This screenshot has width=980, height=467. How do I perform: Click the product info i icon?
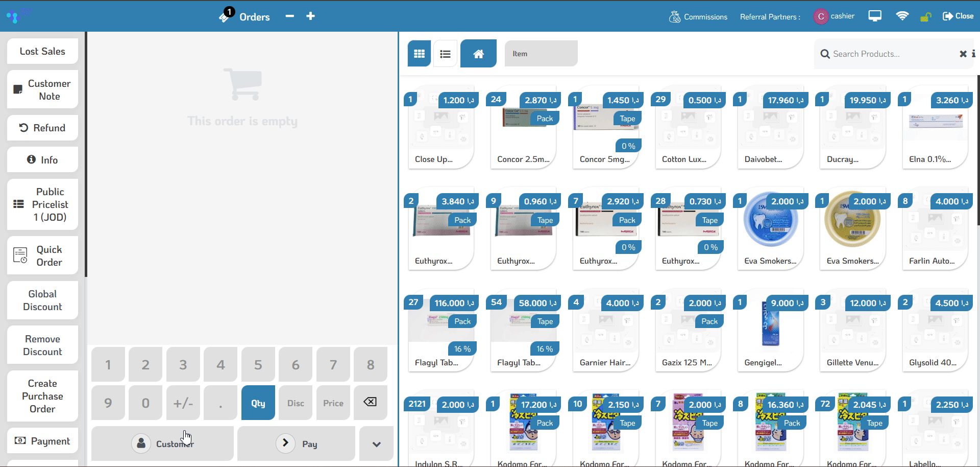[974, 54]
